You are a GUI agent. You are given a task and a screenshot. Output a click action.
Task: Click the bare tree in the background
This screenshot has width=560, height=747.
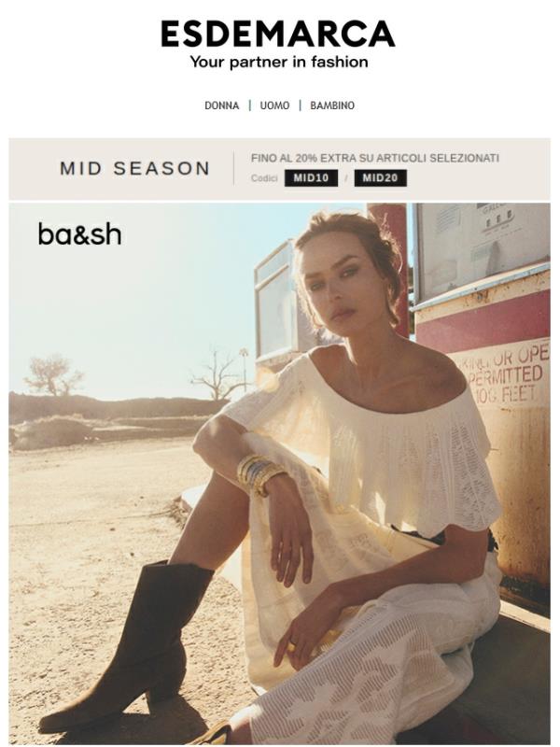(219, 374)
